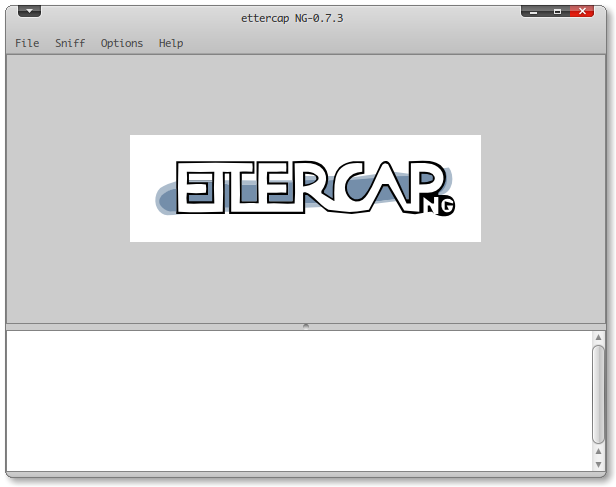Open the Help menu

(x=171, y=43)
